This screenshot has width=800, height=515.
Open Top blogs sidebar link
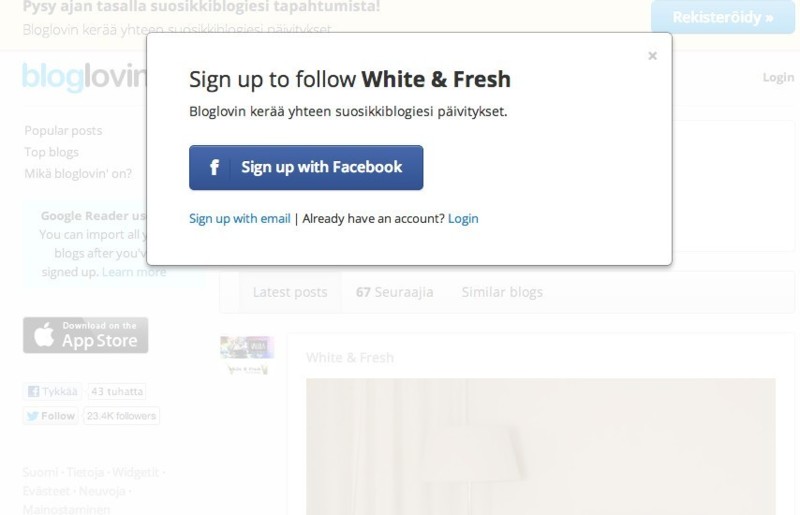tap(52, 152)
